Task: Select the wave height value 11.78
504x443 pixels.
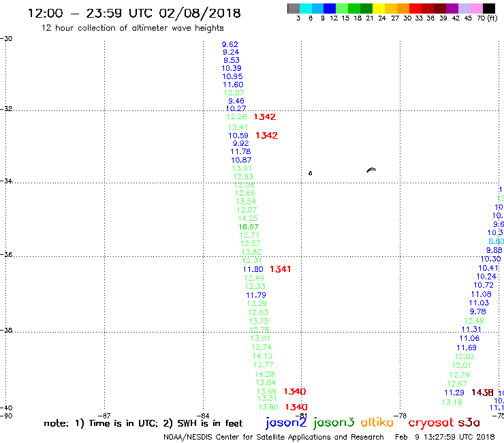Action: 240,151
